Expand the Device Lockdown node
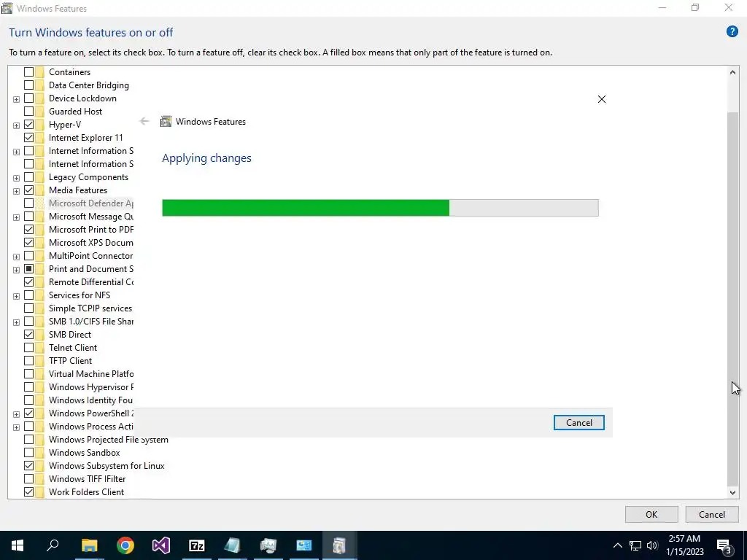 16,99
